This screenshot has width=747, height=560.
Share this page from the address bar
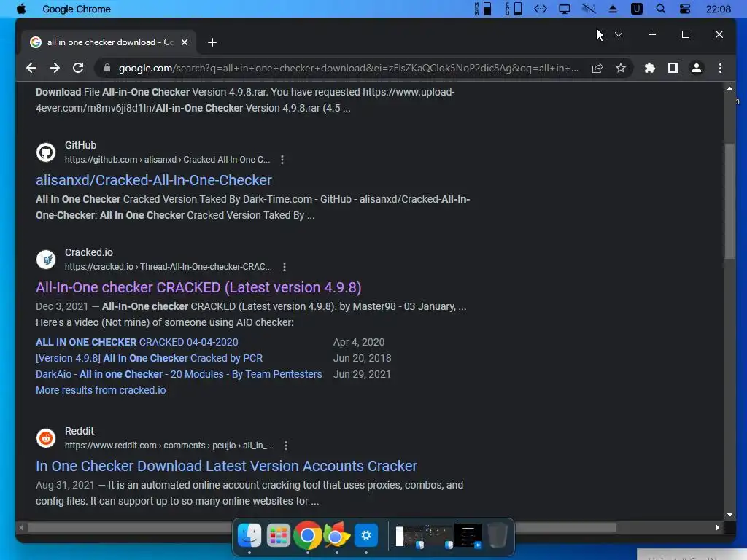pos(597,68)
